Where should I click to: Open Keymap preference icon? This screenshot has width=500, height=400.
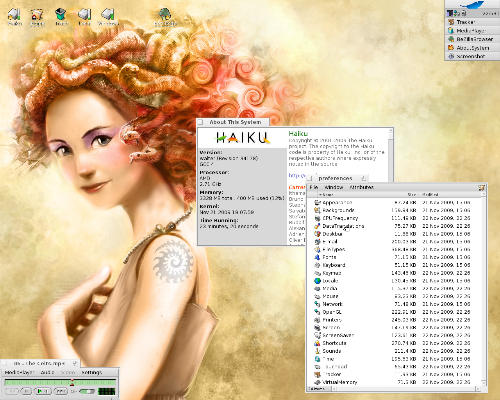click(317, 273)
